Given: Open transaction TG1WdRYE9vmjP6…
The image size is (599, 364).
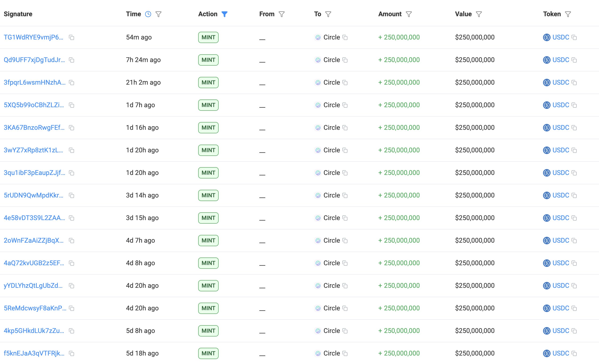Looking at the screenshot, I should [34, 37].
